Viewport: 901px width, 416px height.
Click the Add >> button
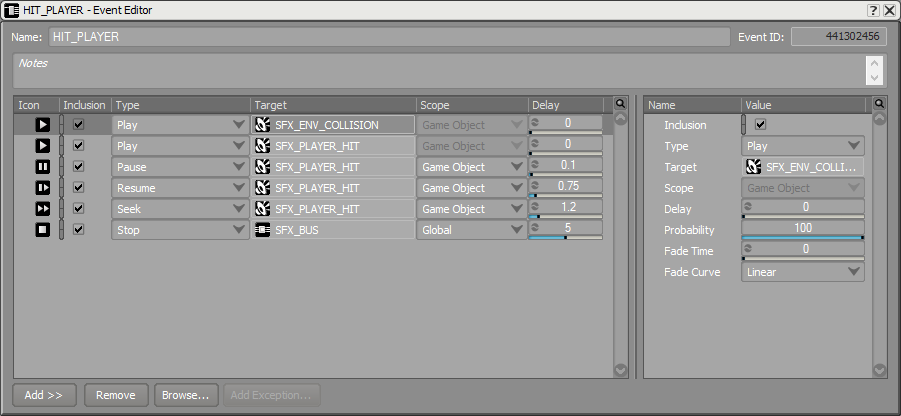(x=44, y=395)
